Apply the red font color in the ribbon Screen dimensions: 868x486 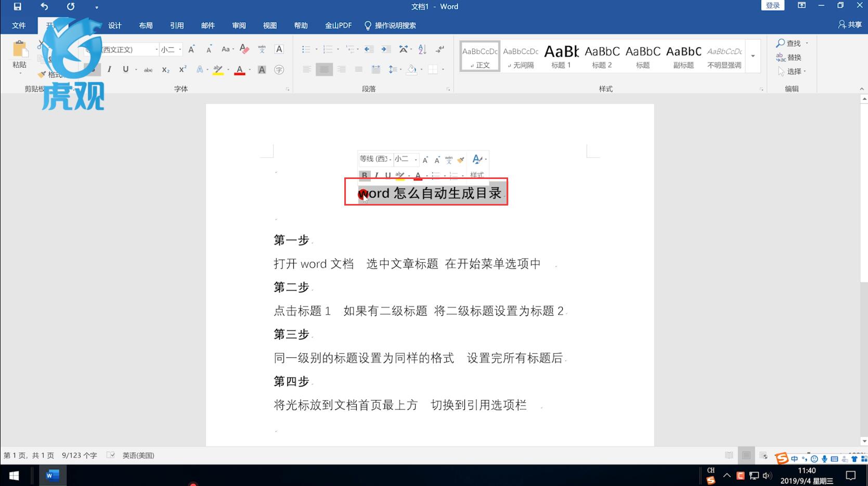pos(240,70)
